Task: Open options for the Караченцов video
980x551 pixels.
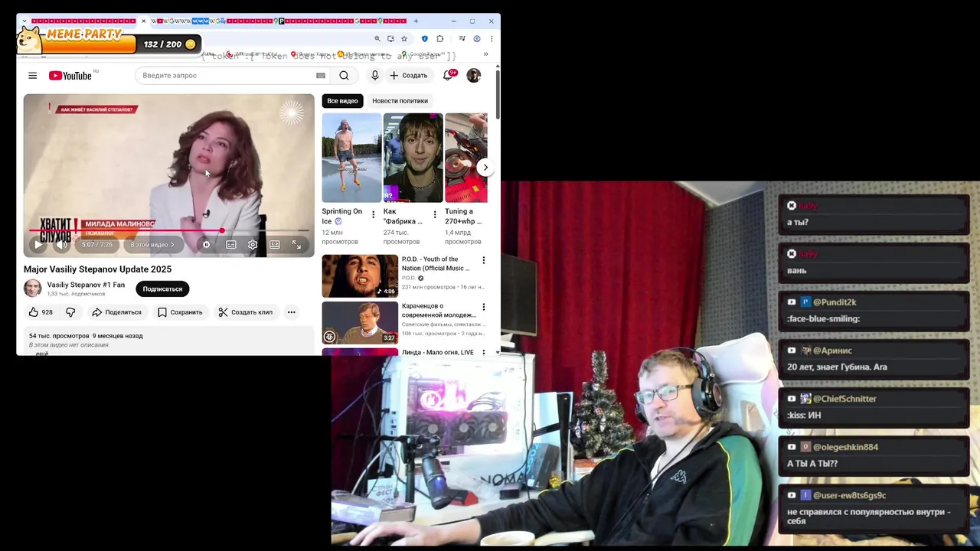Action: tap(483, 308)
